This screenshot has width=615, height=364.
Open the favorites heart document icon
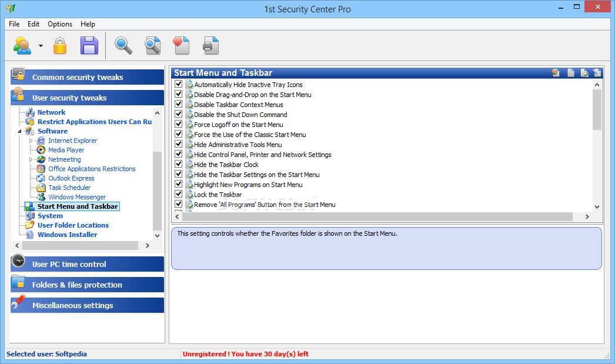(181, 45)
